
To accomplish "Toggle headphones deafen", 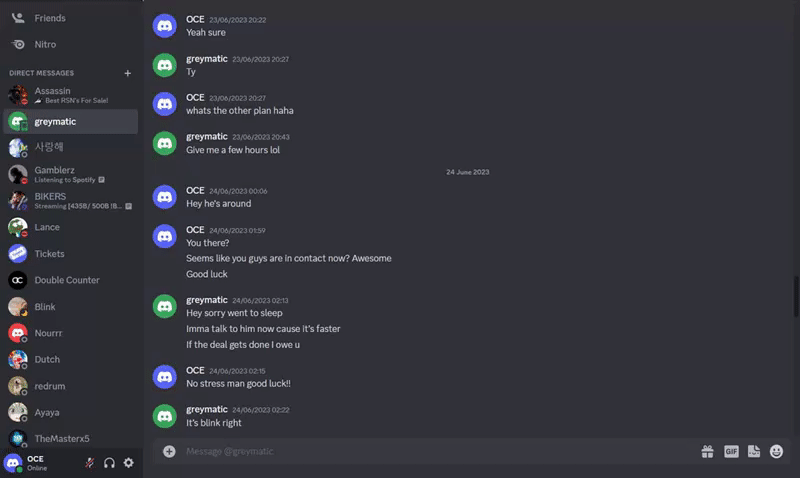I will (109, 463).
